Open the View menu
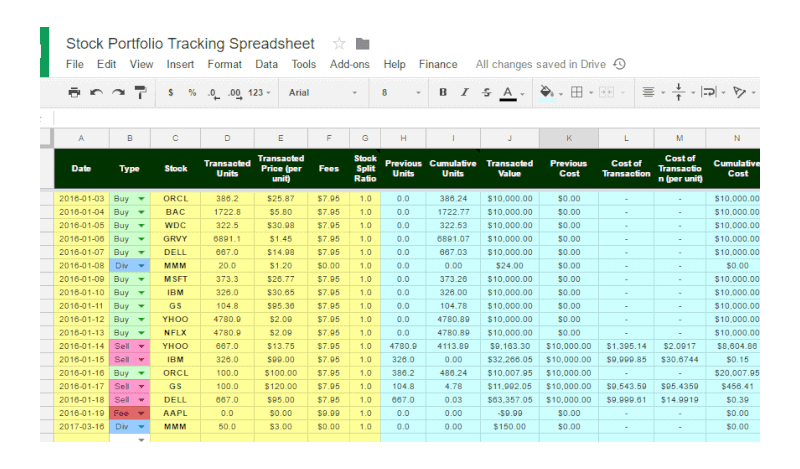Viewport: 800px width, 469px height. (141, 64)
